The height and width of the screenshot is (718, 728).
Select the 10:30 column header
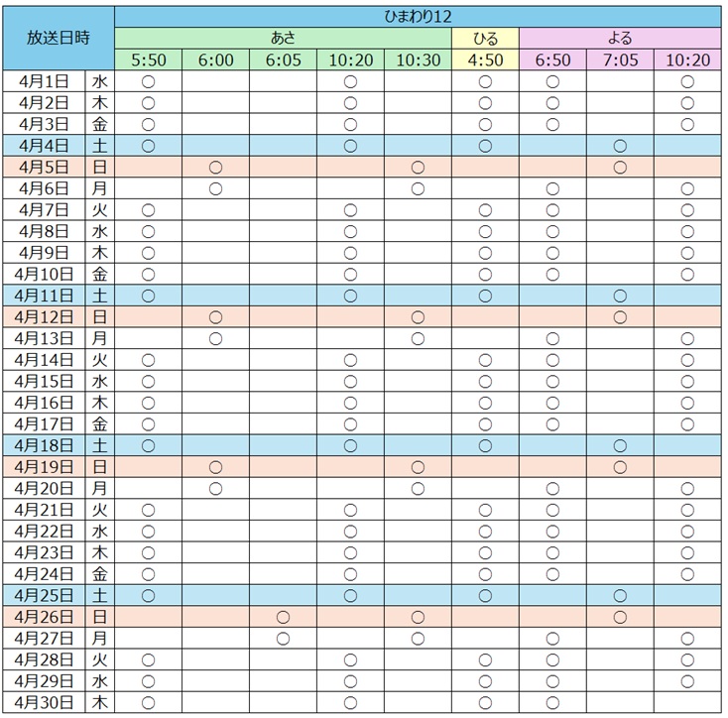tap(418, 60)
